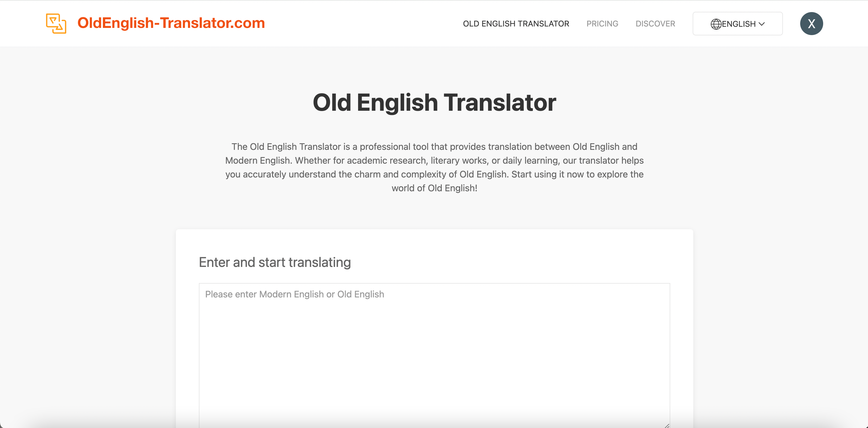This screenshot has height=428, width=868.
Task: Click the textarea resize handle corner
Action: point(666,425)
